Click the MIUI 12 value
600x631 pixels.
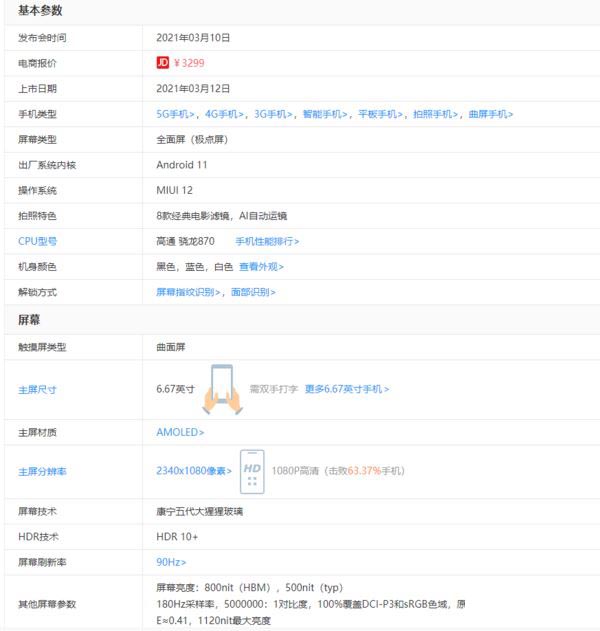pos(175,190)
